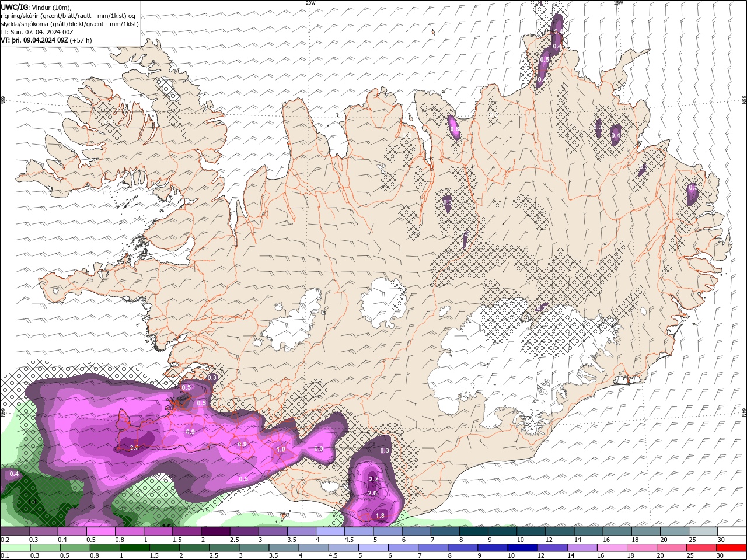Image resolution: width=747 pixels, height=560 pixels.
Task: Click the '20W' longitude label
Action: tap(310, 3)
